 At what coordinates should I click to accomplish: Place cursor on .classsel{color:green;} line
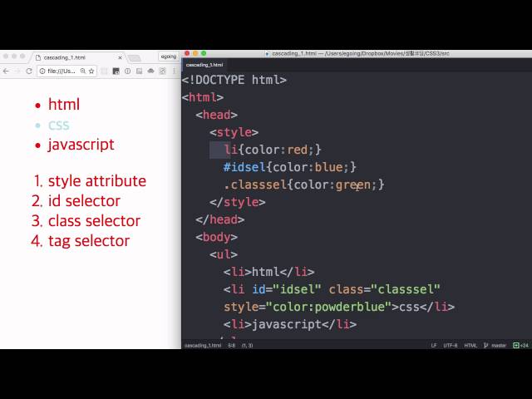click(304, 185)
